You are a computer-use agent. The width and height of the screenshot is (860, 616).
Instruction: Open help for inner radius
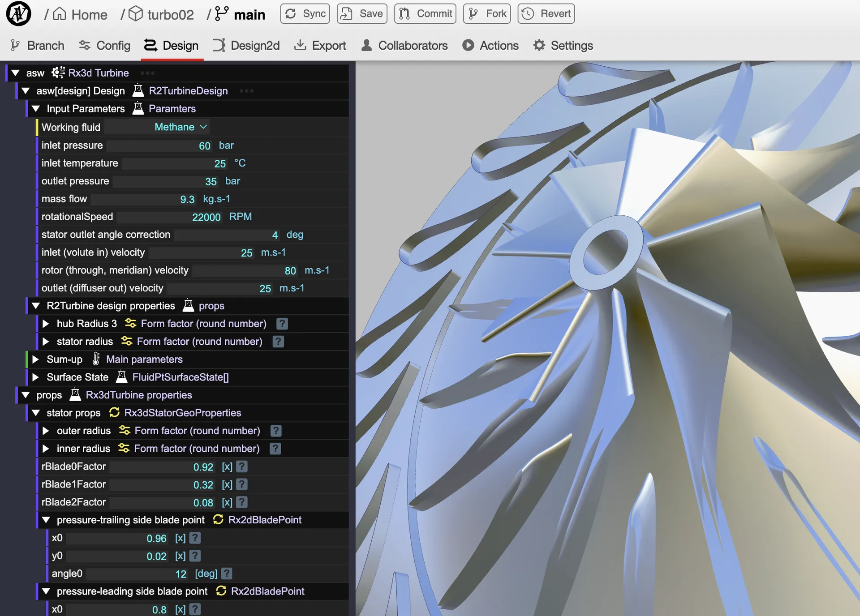[x=275, y=449]
